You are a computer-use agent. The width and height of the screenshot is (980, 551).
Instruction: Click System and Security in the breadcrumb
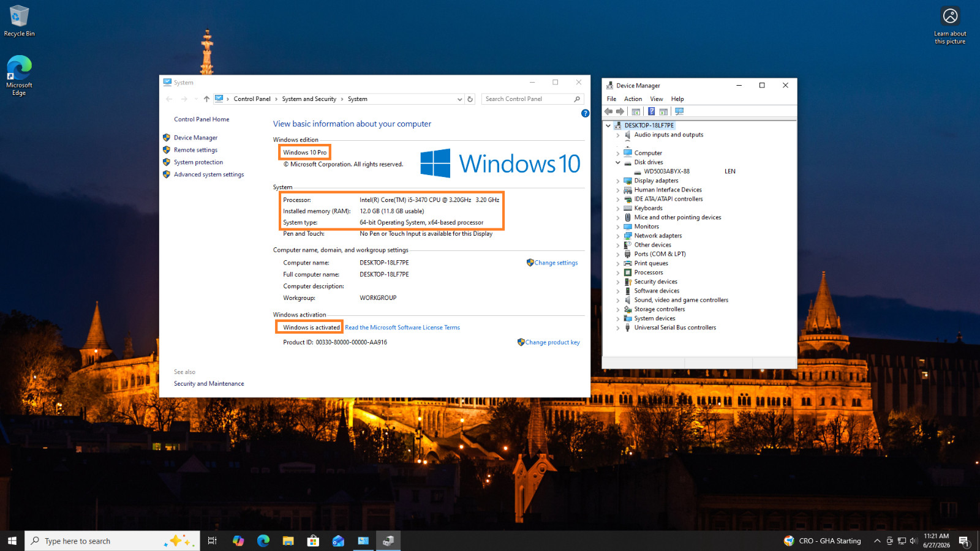point(309,99)
